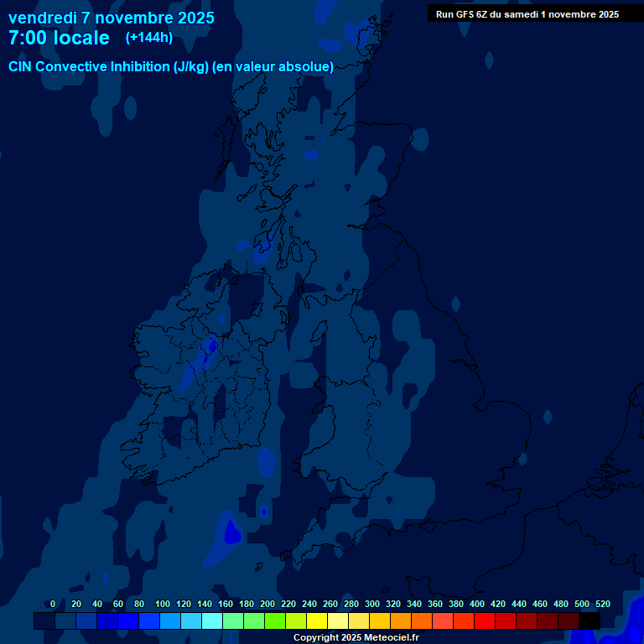
Task: Click the bright blue CIN patch southwest of Cornwall
Action: (x=231, y=532)
